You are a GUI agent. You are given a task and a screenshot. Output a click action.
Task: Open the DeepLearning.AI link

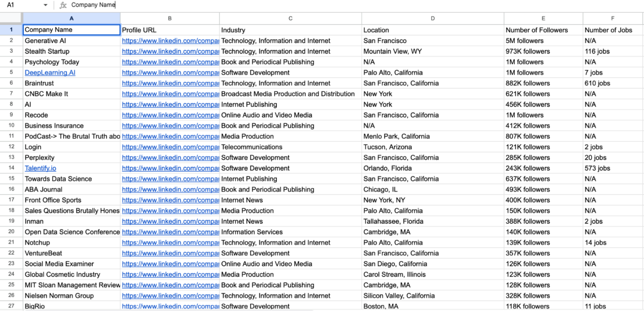pyautogui.click(x=50, y=73)
